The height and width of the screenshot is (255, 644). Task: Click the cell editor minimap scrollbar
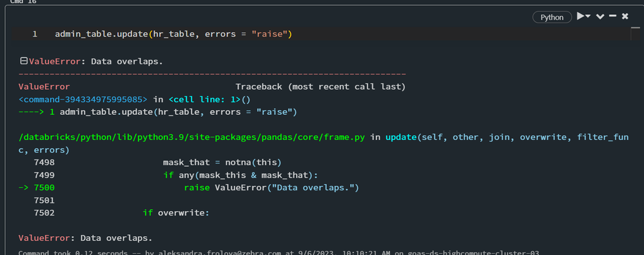(x=636, y=34)
